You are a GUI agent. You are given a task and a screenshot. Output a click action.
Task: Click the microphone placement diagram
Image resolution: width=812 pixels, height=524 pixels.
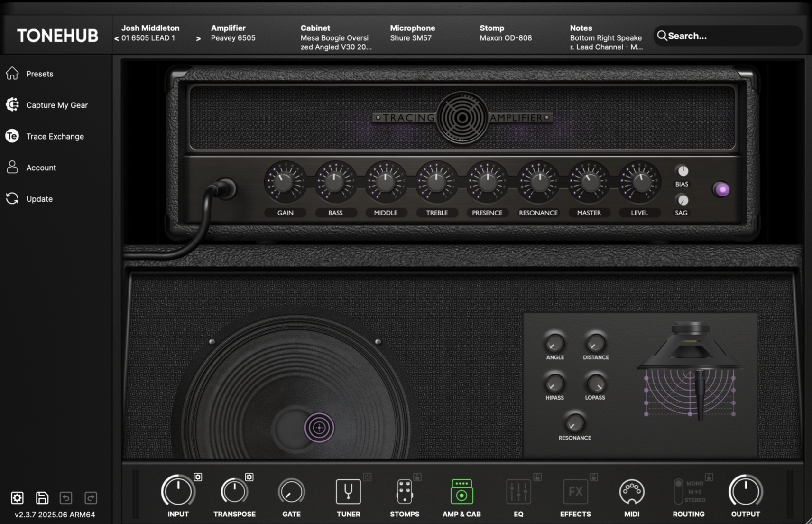click(x=690, y=372)
